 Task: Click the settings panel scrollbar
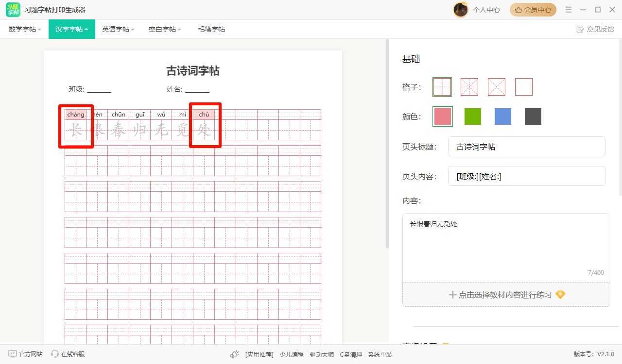620,117
